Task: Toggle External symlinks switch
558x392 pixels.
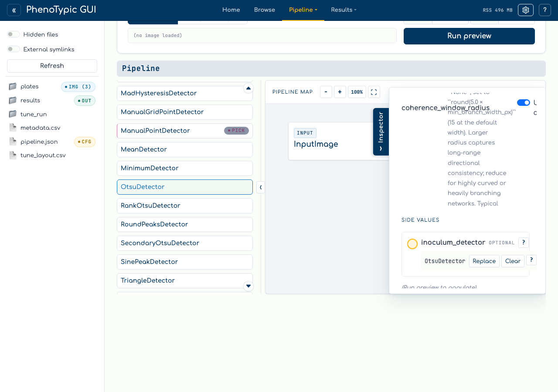Action: [14, 49]
